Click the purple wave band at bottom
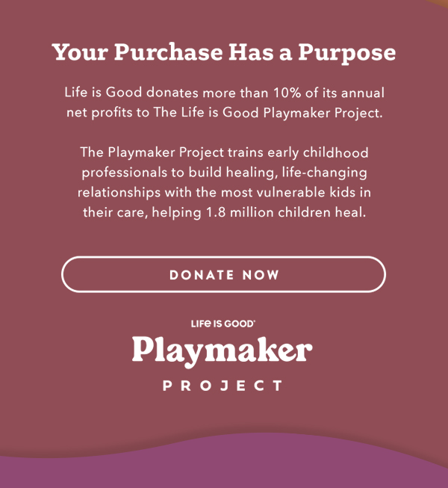Screen dimensions: 448x488 224,472
